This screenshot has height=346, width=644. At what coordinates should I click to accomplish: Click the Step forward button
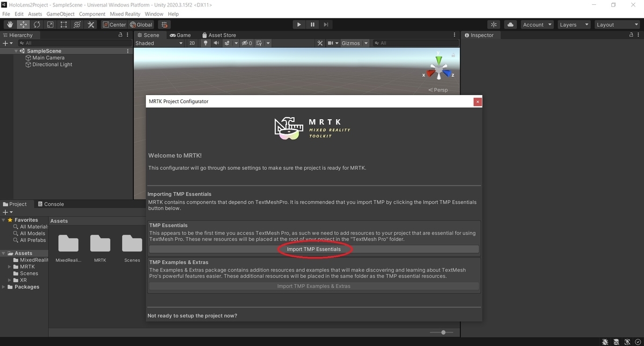(326, 25)
